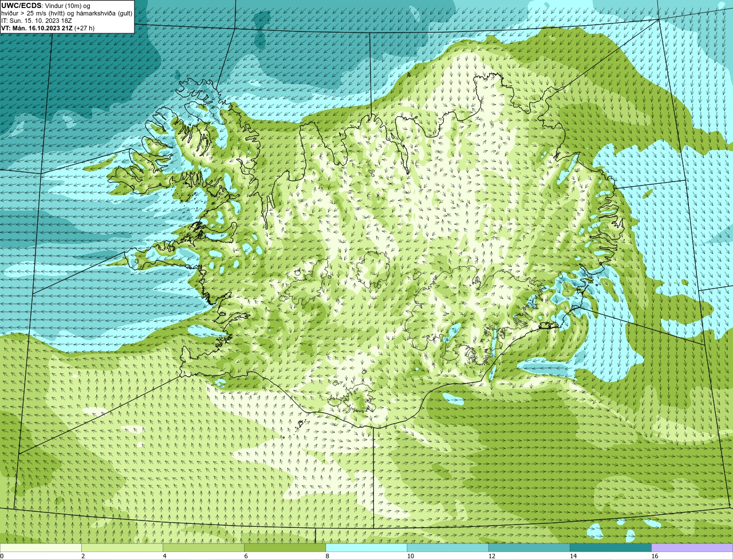This screenshot has height=560, width=733.
Task: Click the dark teal 14–16 m/s legend swatch
Action: (x=610, y=548)
